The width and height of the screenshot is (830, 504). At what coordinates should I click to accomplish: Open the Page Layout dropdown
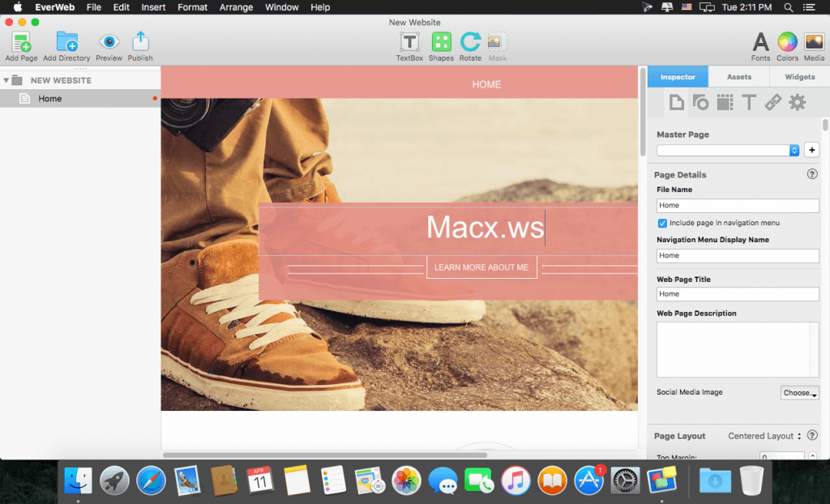click(x=763, y=436)
